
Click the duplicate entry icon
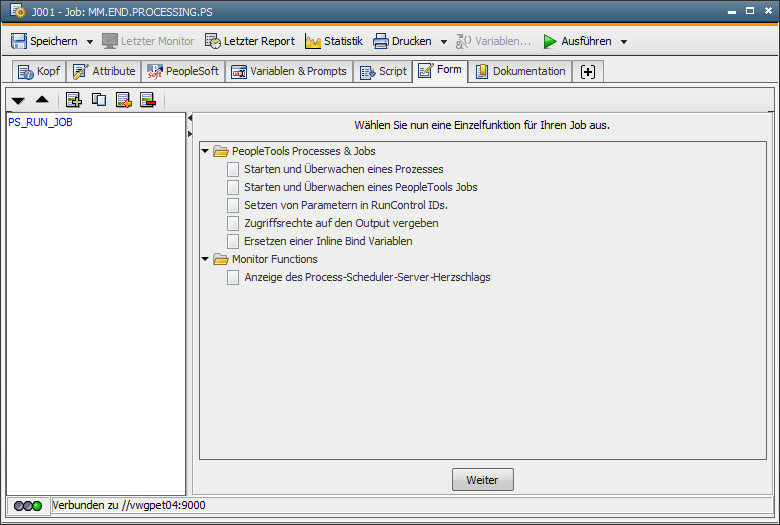(99, 100)
